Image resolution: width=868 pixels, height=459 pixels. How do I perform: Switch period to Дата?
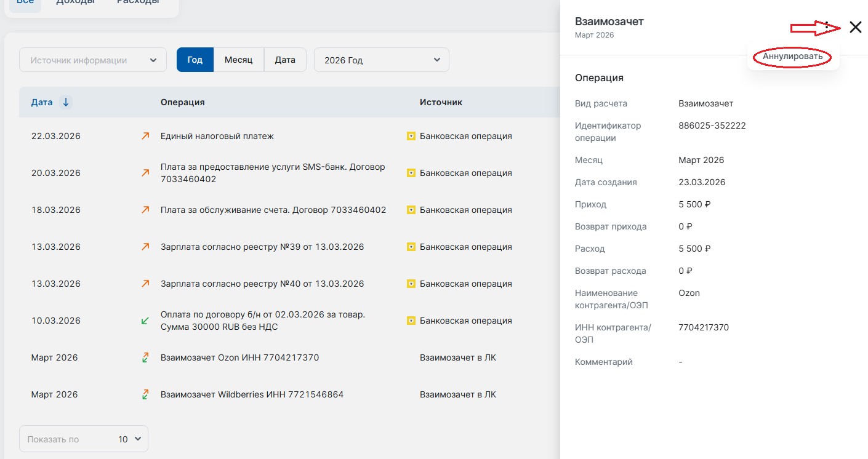tap(285, 60)
